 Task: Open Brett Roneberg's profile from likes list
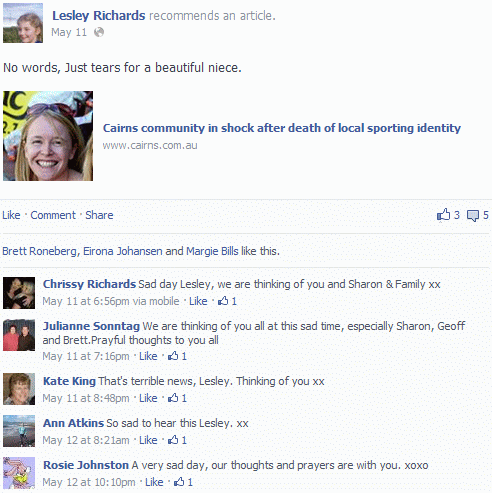[x=39, y=251]
